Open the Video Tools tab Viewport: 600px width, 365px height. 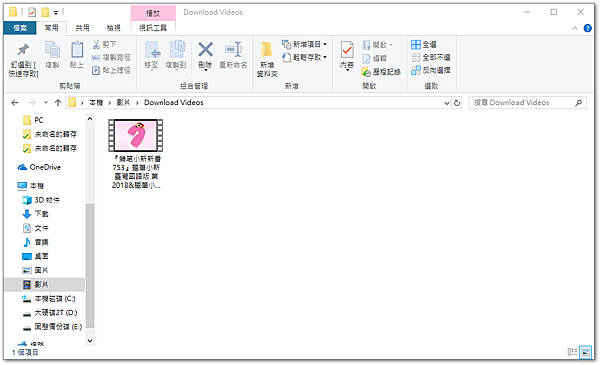pos(153,28)
